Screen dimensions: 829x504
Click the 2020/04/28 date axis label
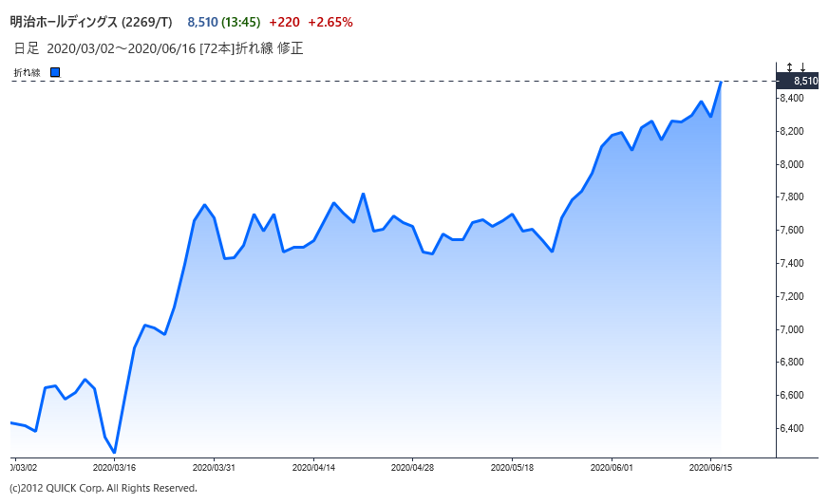[412, 468]
